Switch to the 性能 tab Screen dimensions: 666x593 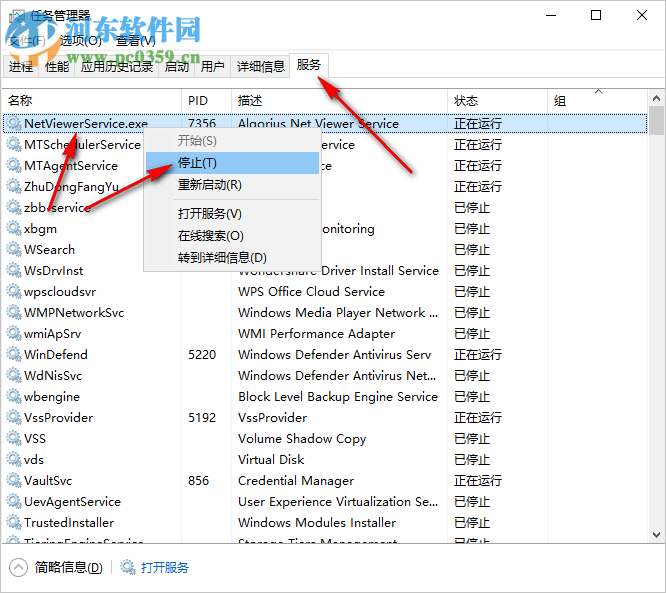[57, 67]
